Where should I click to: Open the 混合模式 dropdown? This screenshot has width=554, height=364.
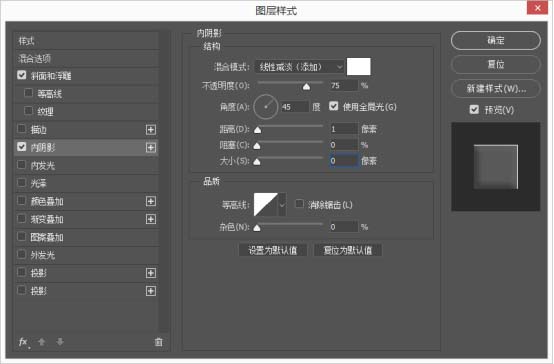tap(299, 66)
